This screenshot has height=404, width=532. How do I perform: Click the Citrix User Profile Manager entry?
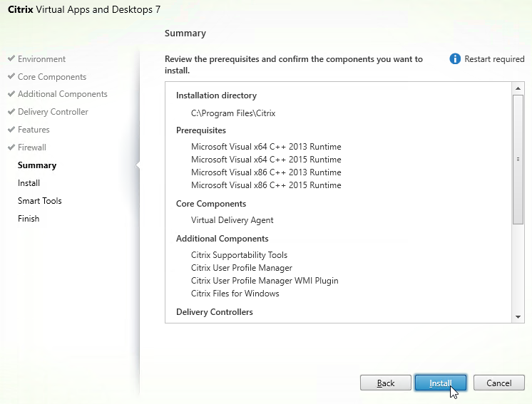(242, 268)
